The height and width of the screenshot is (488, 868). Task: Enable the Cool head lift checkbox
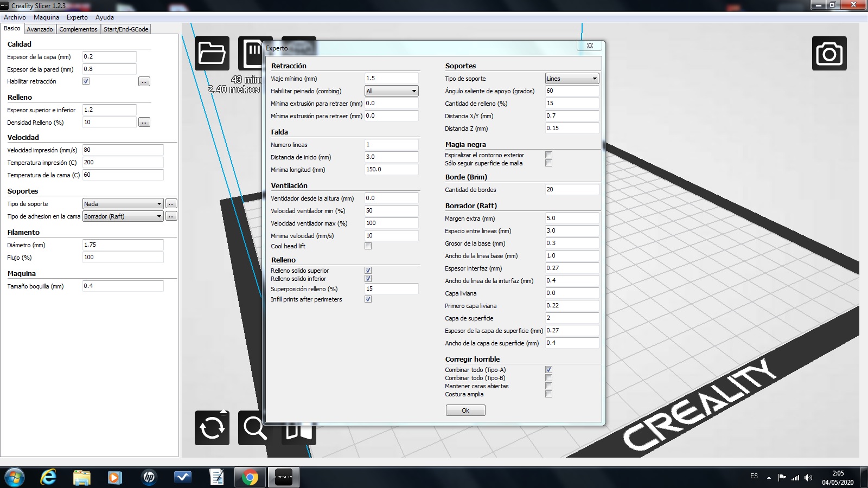368,246
